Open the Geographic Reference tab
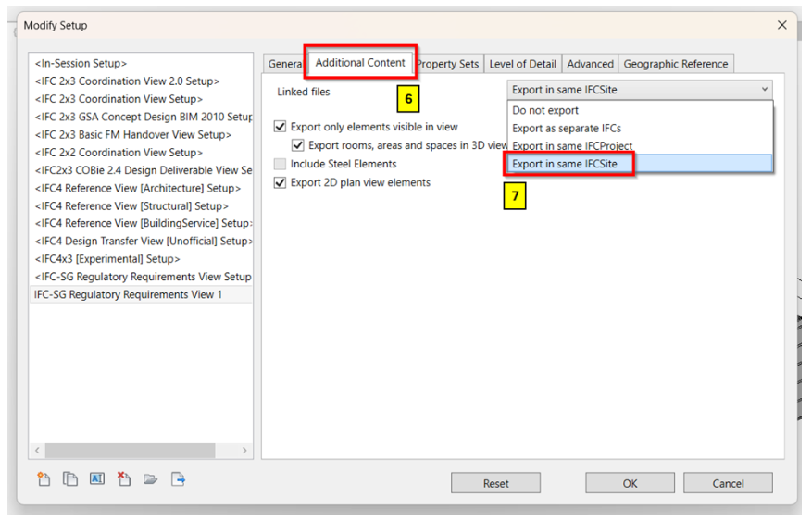This screenshot has width=812, height=521. (x=676, y=64)
